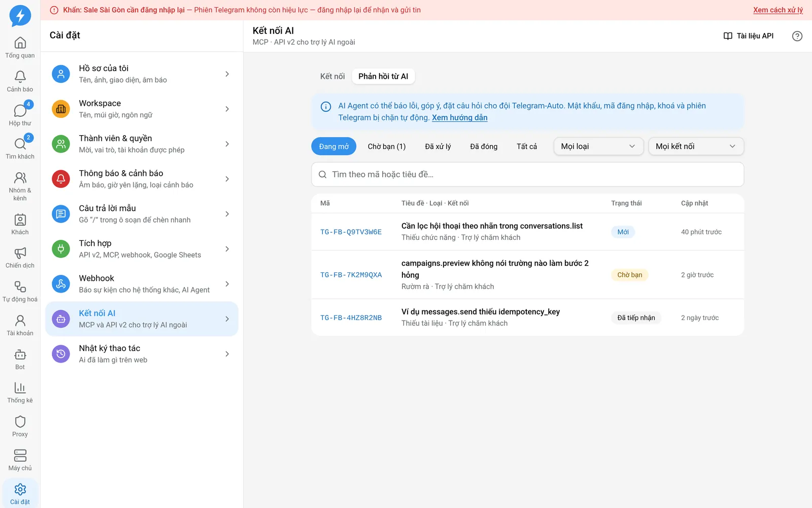812x508 pixels.
Task: Show Tất cả feedback
Action: coord(527,146)
